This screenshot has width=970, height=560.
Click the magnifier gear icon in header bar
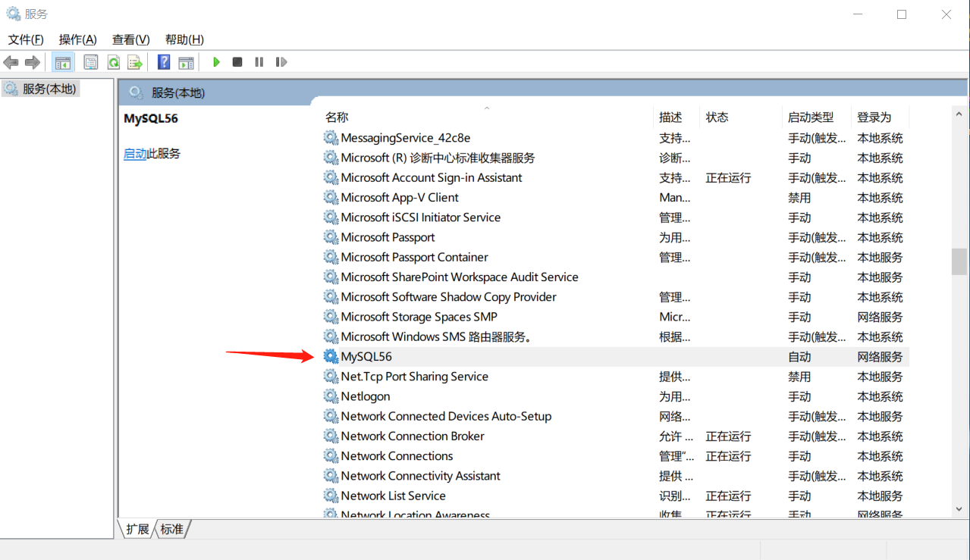pos(136,92)
